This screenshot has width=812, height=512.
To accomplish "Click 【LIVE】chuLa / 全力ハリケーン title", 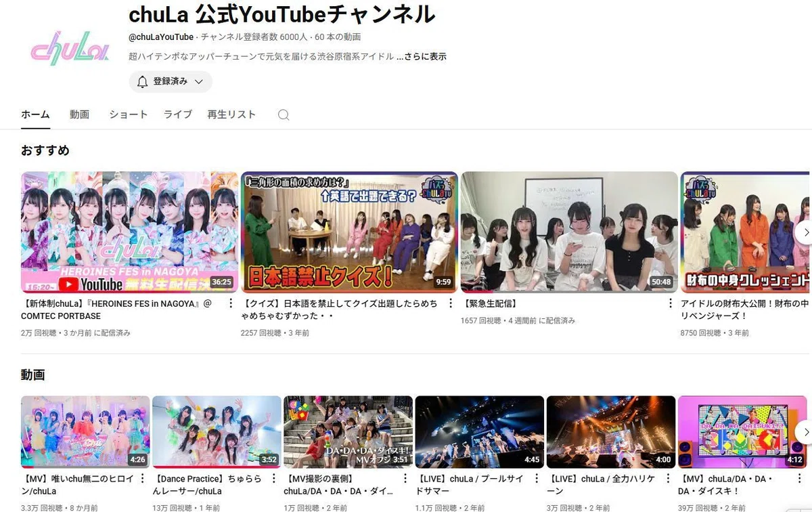I will [600, 485].
